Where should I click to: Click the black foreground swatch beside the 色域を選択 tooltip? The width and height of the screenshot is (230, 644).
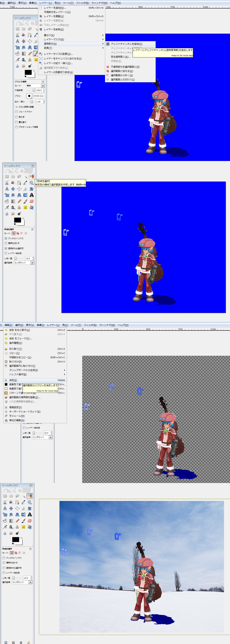(18, 220)
